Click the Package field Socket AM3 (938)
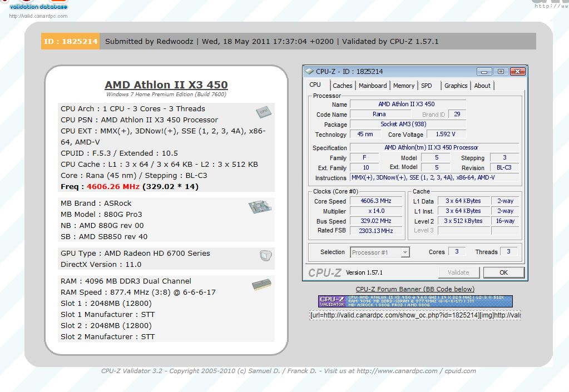The width and height of the screenshot is (569, 392). (x=408, y=124)
